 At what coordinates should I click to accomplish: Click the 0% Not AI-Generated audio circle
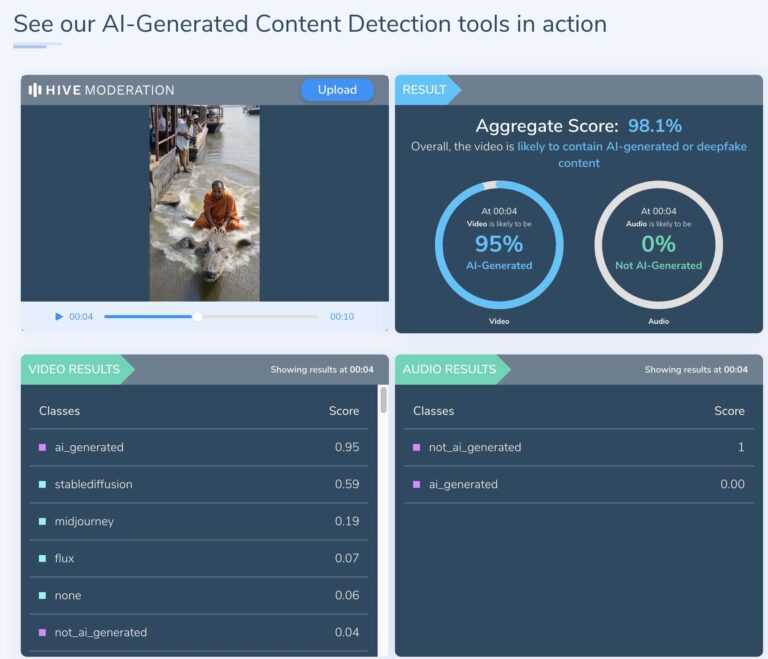(x=659, y=244)
